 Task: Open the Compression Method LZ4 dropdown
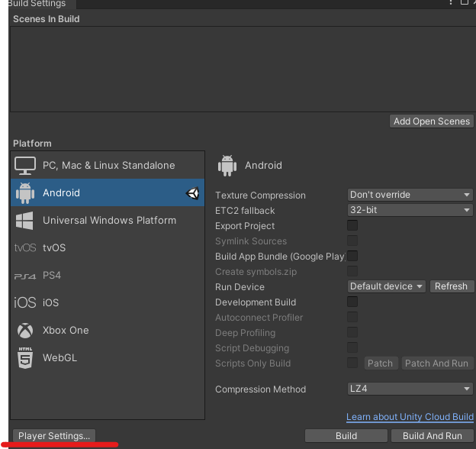coord(410,389)
